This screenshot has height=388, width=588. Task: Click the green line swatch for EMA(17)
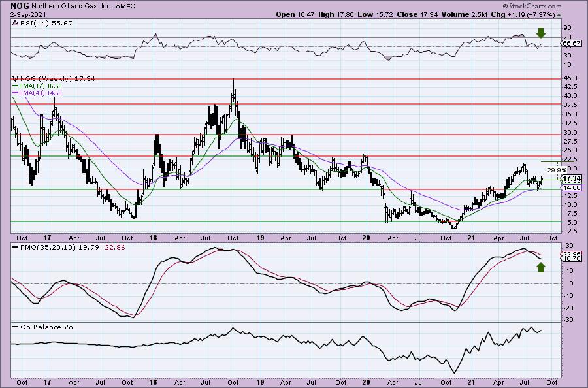pos(15,86)
